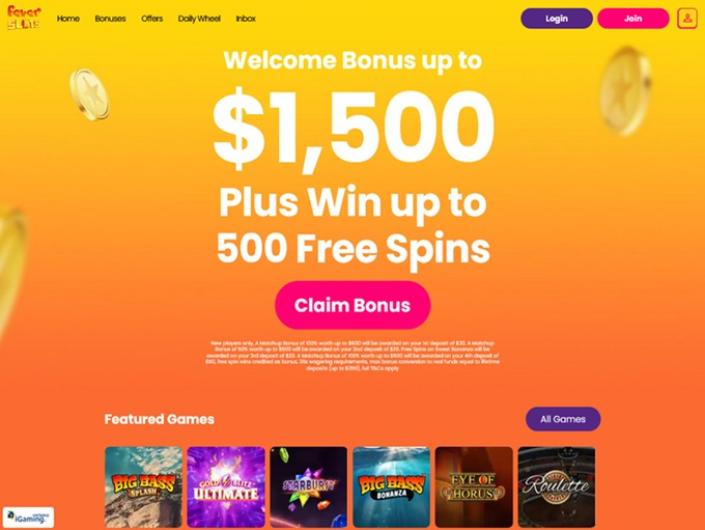Click the Fever Slots logo
The image size is (705, 530).
click(24, 18)
